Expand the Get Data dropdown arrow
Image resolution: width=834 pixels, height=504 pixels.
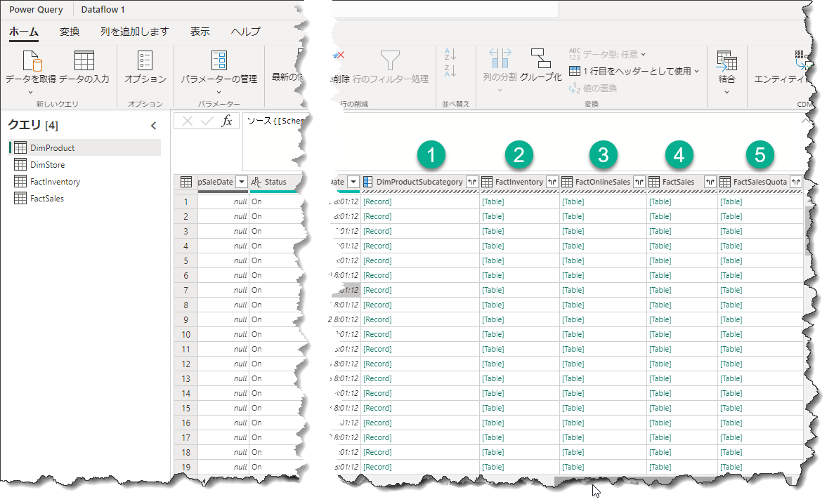coord(30,93)
